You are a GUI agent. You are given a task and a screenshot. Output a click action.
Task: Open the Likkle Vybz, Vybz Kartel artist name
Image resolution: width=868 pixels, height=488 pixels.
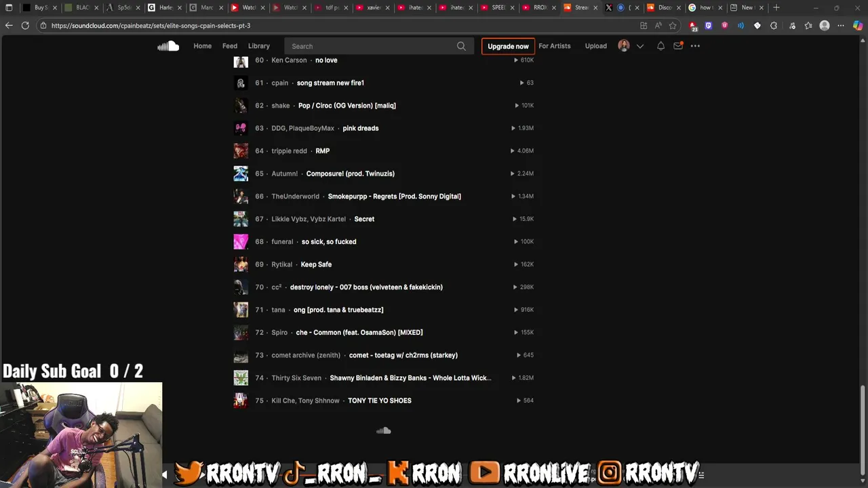coord(309,219)
